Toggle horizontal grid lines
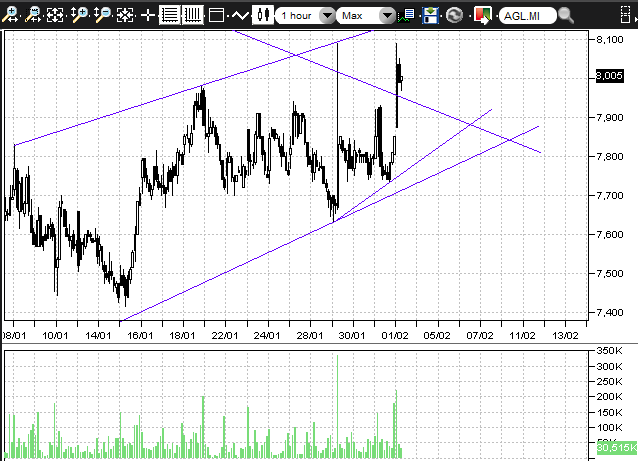 (x=169, y=15)
